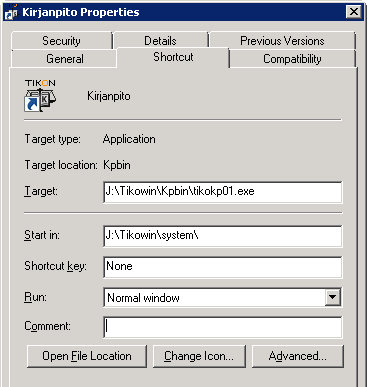Click the Kpbin target location value
367x387 pixels.
pos(117,165)
